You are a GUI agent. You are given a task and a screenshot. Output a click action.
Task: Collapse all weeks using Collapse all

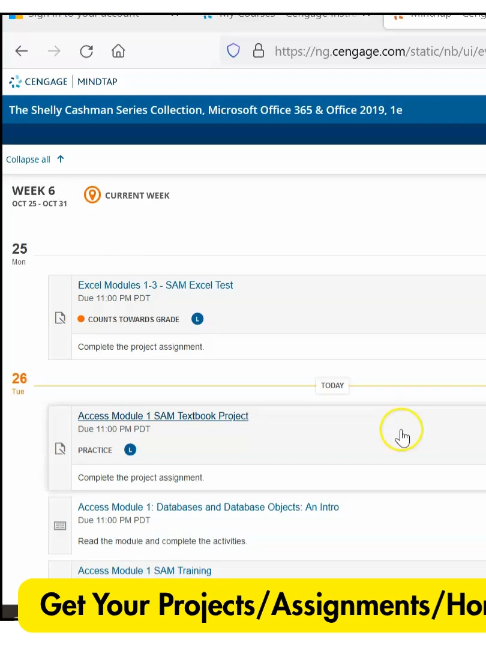(28, 160)
